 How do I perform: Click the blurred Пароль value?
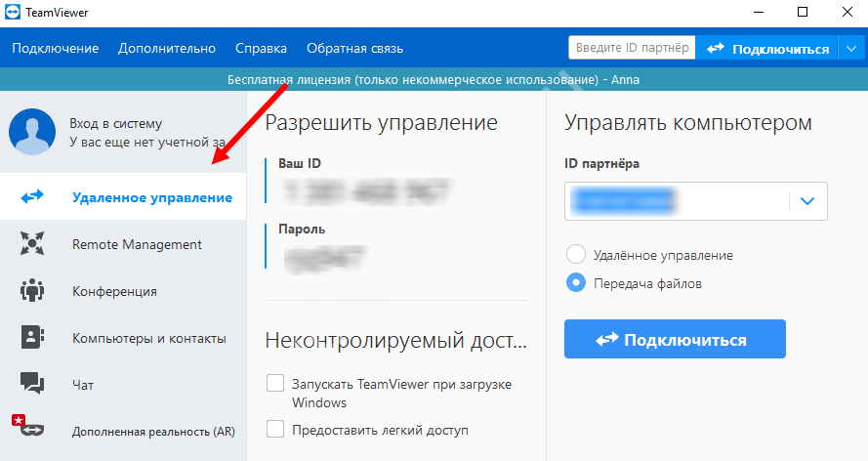click(x=325, y=259)
